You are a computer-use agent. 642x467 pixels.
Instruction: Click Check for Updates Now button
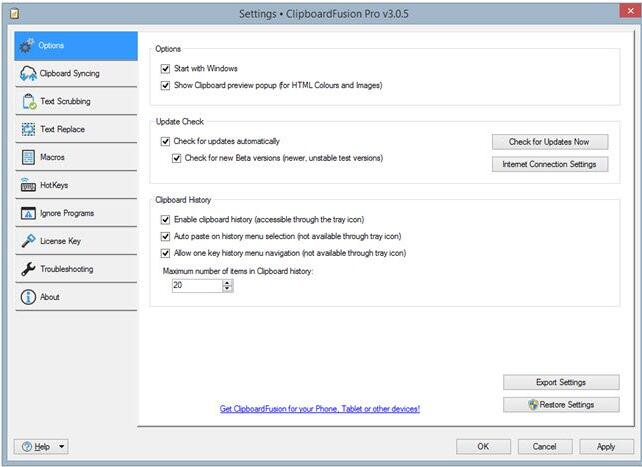point(550,142)
